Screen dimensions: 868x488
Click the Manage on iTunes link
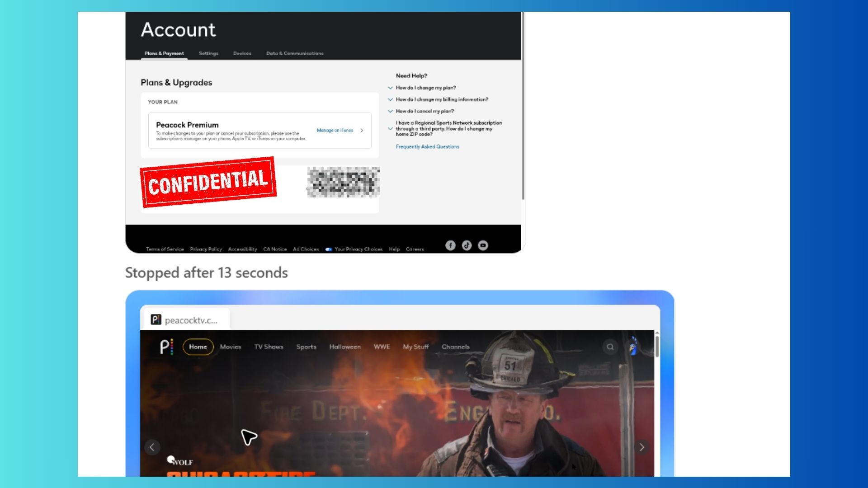pyautogui.click(x=335, y=130)
